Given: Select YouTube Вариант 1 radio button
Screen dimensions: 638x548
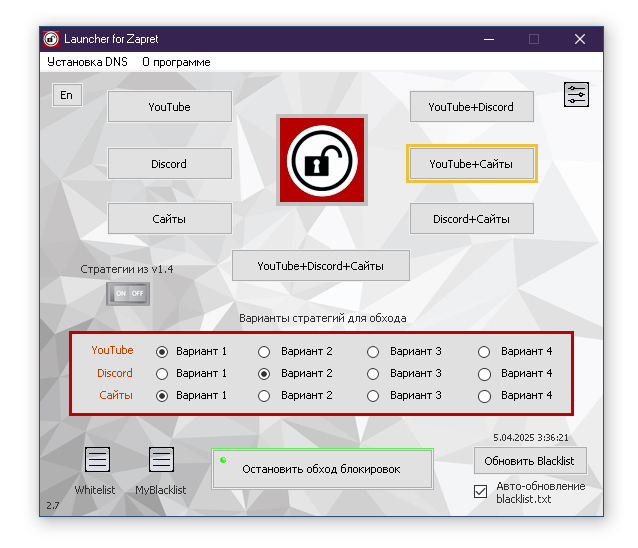Looking at the screenshot, I should 162,352.
